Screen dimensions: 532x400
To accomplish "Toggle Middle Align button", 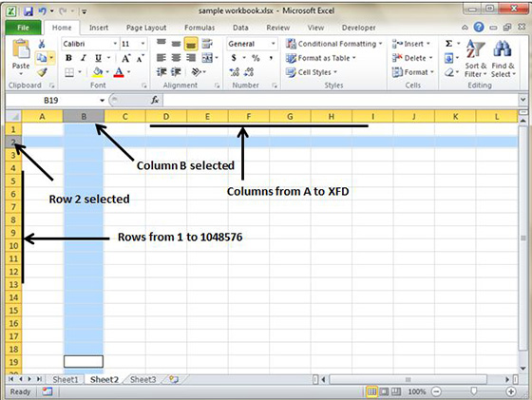I will click(x=176, y=44).
